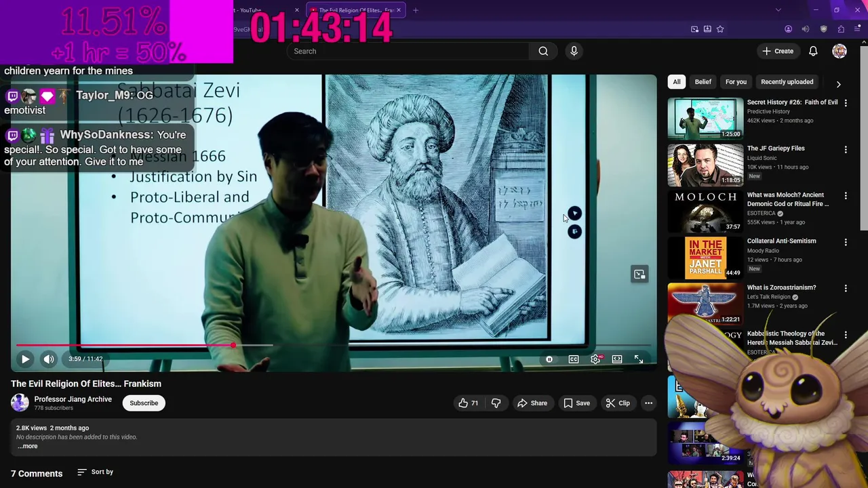This screenshot has width=868, height=488.
Task: Click the video progress bar scrubber
Action: coord(233,346)
